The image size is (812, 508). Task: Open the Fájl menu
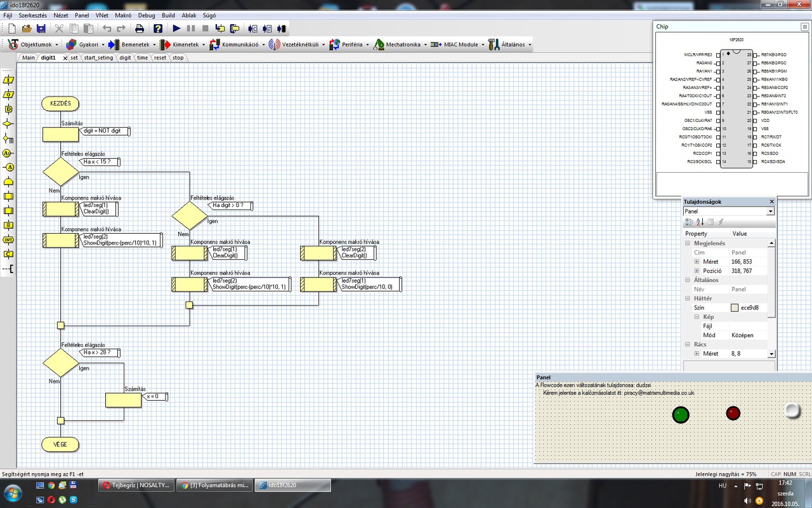8,15
